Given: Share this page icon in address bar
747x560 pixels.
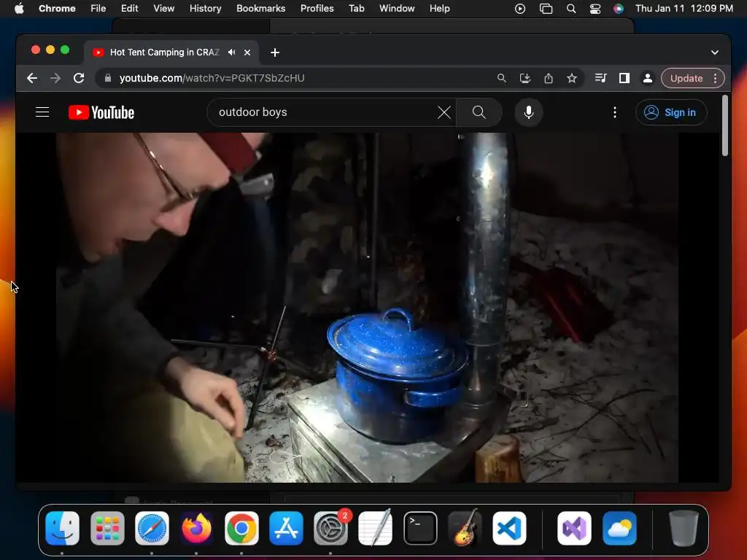Looking at the screenshot, I should coord(549,78).
